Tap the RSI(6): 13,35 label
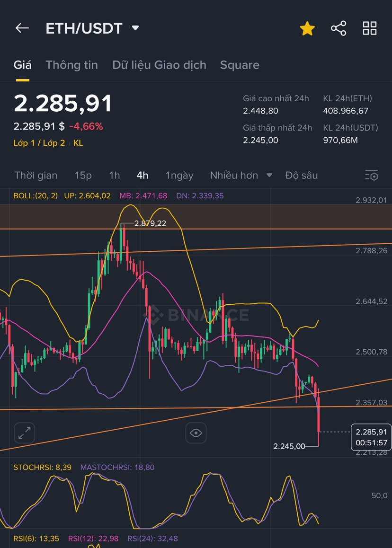392x548 pixels. (36, 539)
